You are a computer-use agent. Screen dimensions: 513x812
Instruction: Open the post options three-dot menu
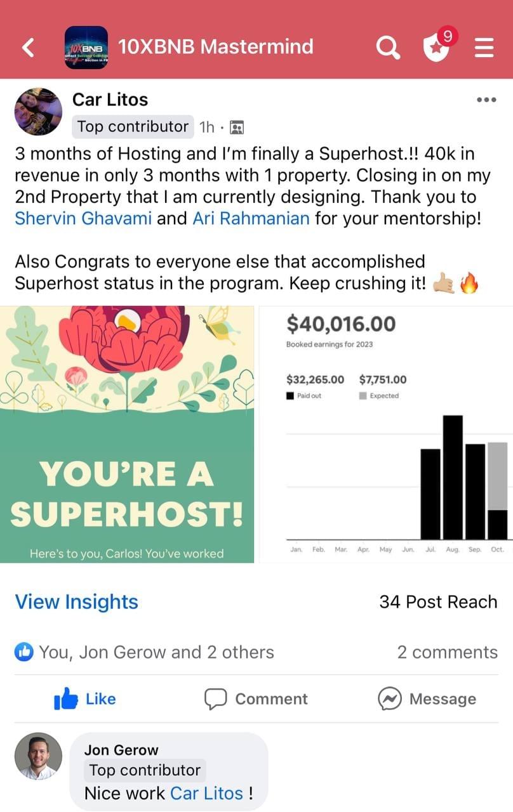[x=486, y=100]
